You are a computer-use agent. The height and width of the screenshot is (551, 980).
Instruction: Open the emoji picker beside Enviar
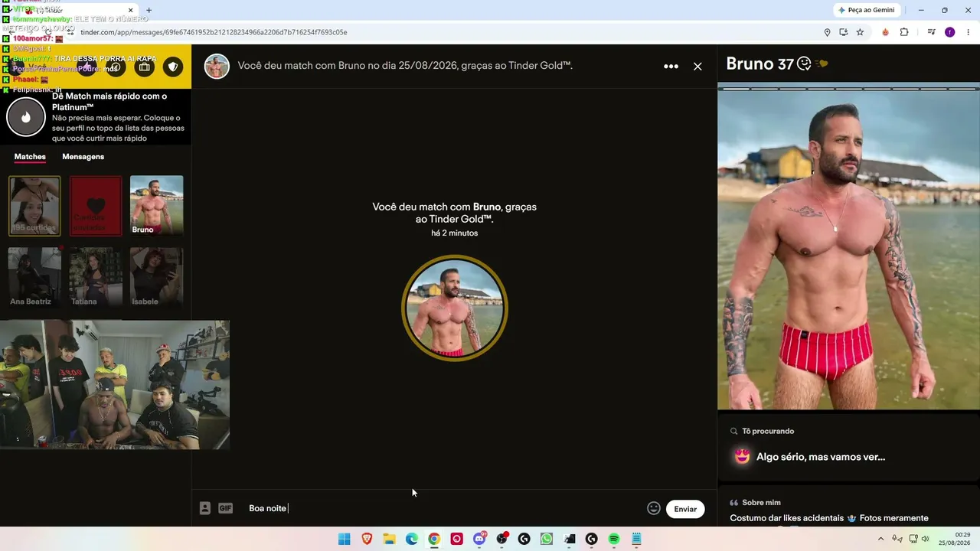[654, 508]
